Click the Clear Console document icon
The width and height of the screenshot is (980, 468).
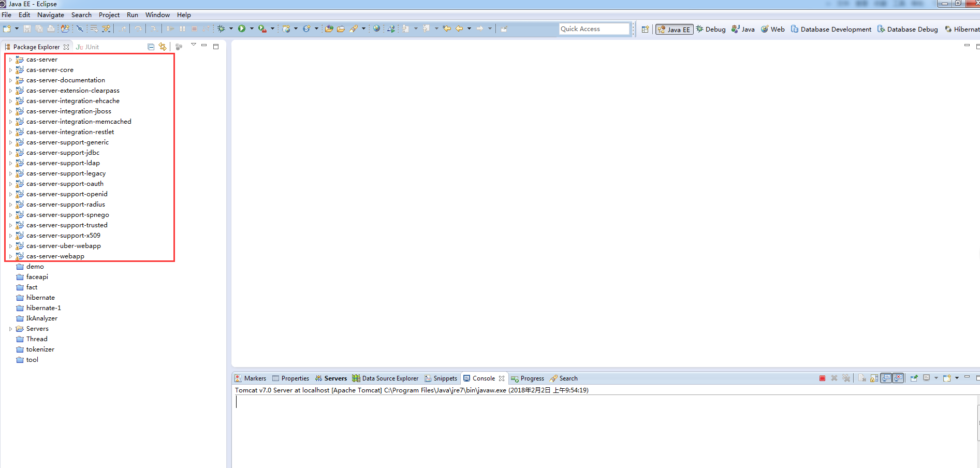pos(862,378)
